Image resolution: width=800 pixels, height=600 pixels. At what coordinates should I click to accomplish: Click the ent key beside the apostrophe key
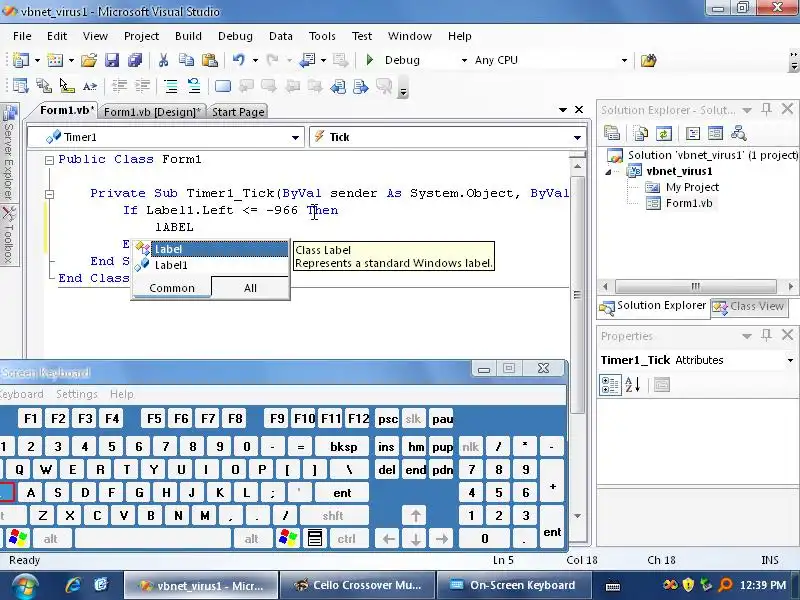click(x=342, y=493)
